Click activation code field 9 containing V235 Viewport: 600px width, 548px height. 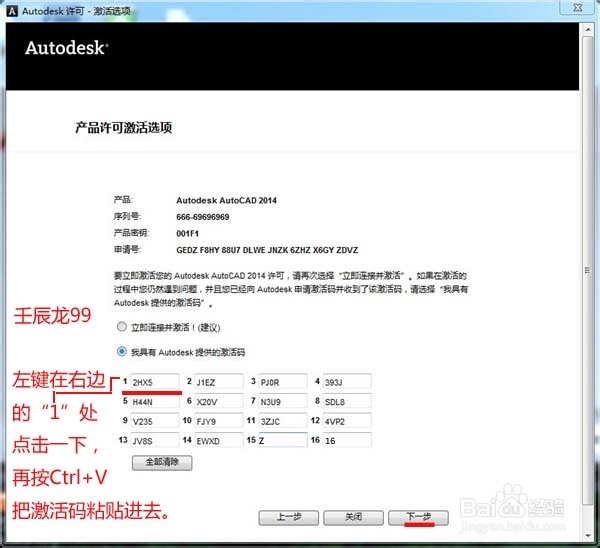coord(155,421)
